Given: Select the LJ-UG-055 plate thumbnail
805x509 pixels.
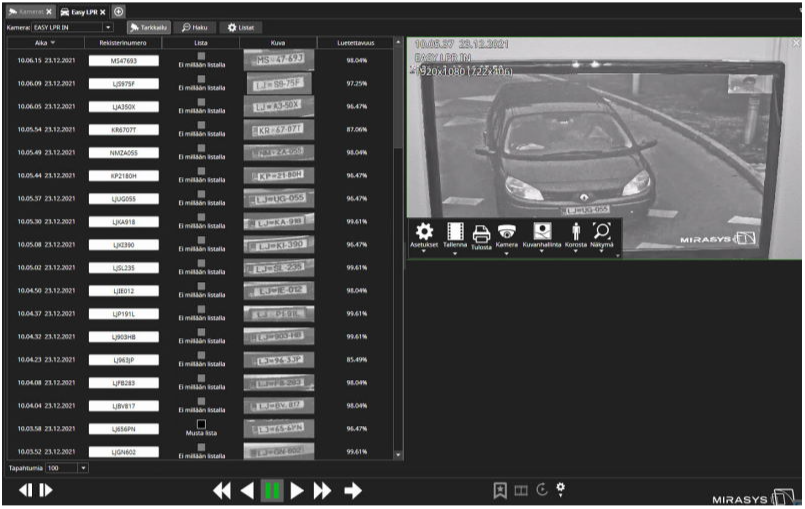Looking at the screenshot, I should 279,199.
